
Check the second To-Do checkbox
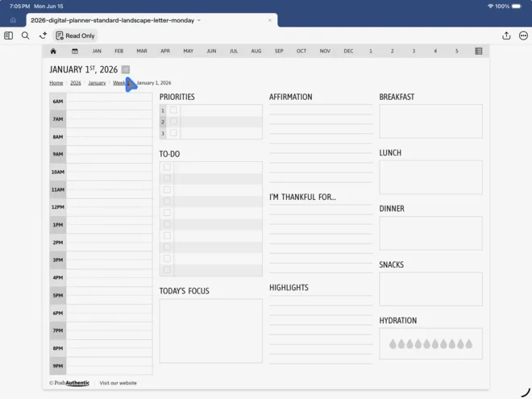coord(167,178)
